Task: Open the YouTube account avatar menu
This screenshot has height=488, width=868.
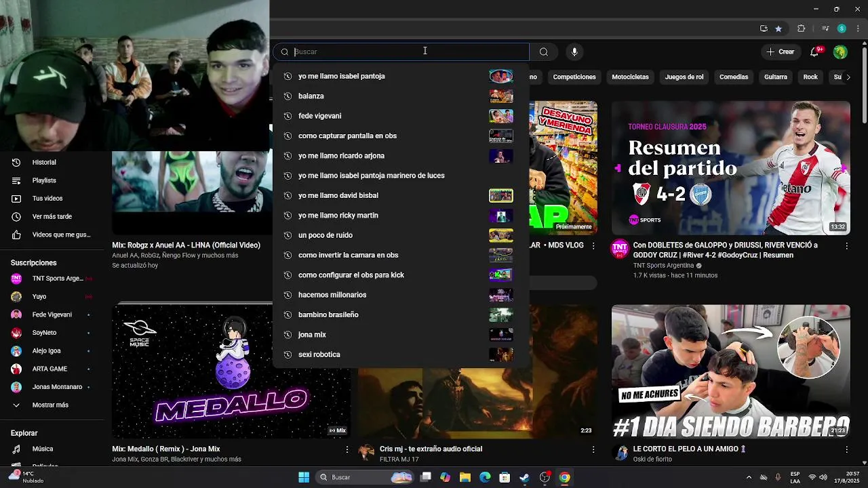Action: pyautogui.click(x=840, y=52)
